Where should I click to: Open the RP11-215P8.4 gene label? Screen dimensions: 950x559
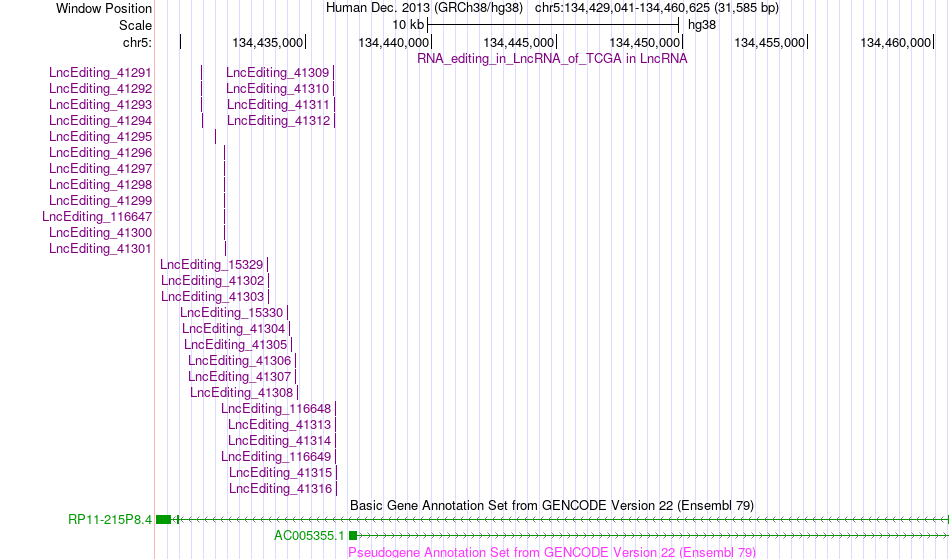110,520
